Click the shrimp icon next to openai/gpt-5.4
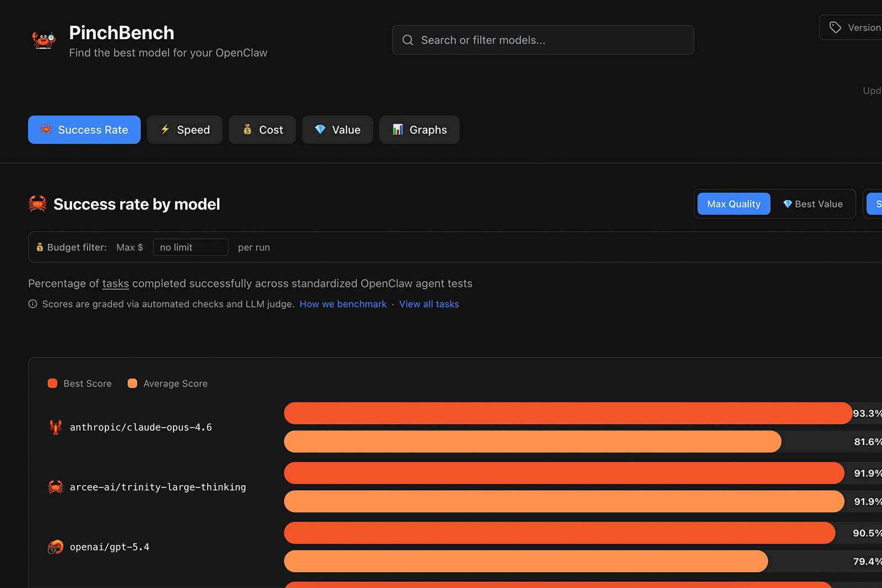Viewport: 882px width, 588px height. pyautogui.click(x=55, y=547)
